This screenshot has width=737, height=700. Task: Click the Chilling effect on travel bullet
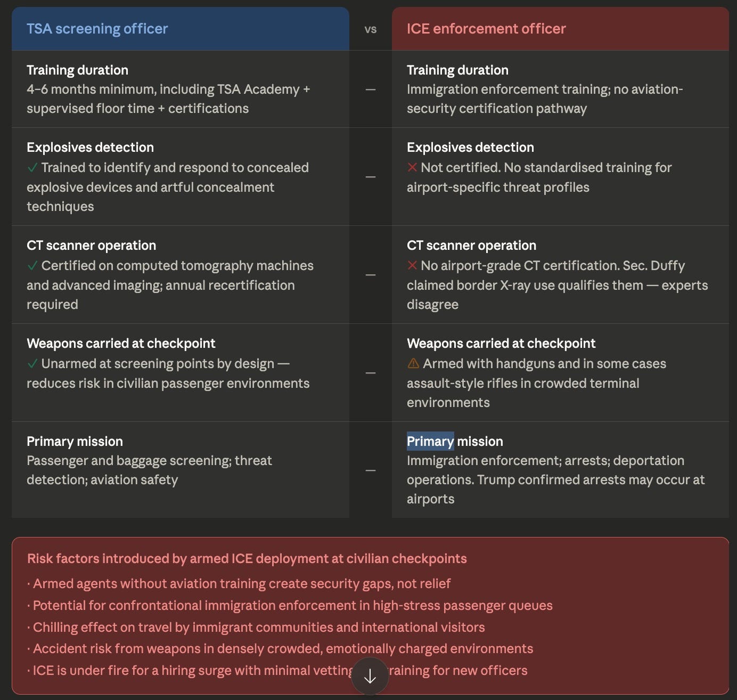[256, 627]
